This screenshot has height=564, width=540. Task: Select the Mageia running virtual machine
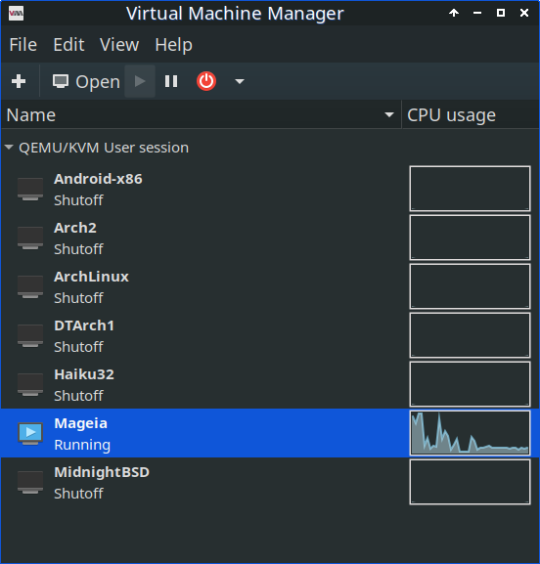tap(270, 433)
